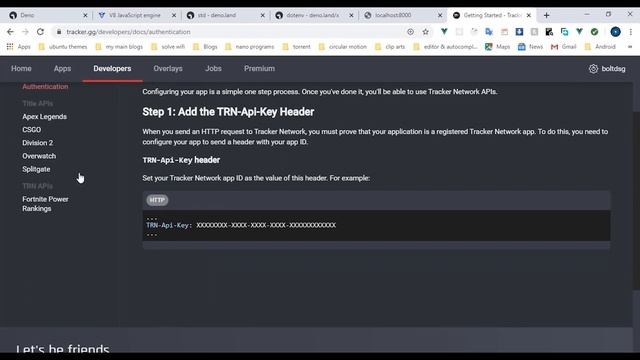This screenshot has width=640, height=360.
Task: Click the Apps grid icon in bookmarks bar
Action: tap(10, 47)
